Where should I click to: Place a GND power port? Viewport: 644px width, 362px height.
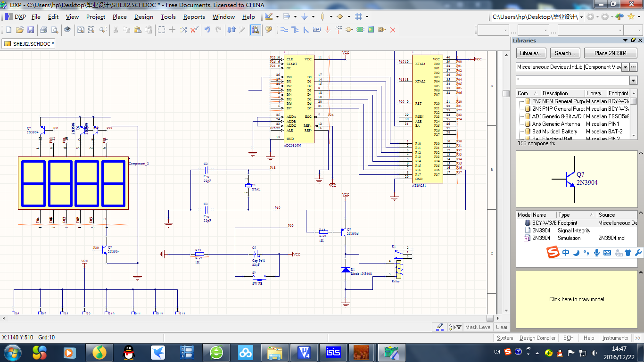pyautogui.click(x=328, y=30)
